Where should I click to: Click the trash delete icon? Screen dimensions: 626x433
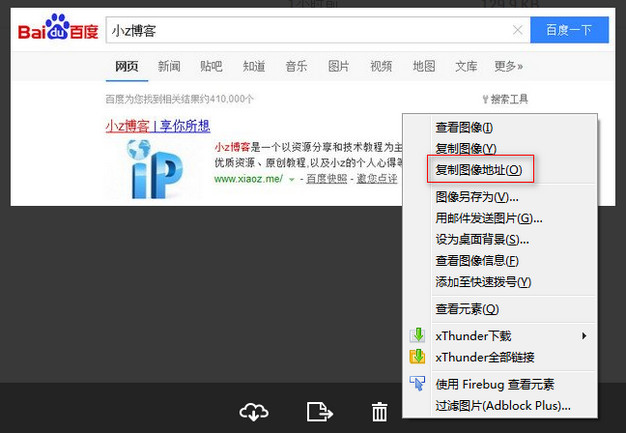coord(380,411)
